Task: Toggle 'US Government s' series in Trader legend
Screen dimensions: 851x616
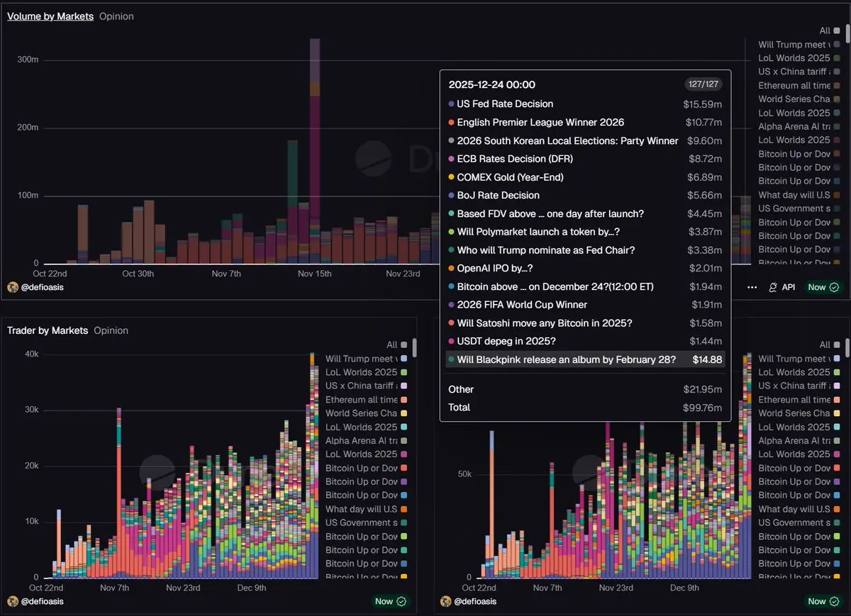Action: [360, 522]
